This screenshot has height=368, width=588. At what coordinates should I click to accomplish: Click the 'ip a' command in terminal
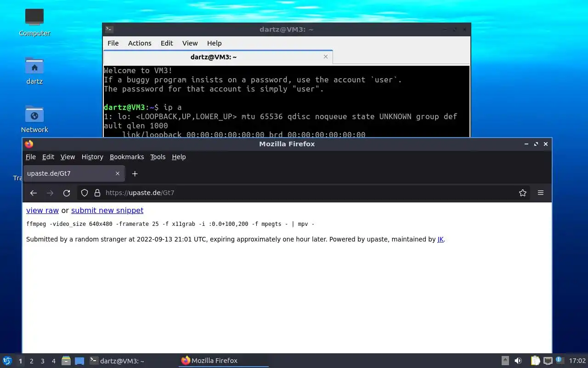[172, 107]
